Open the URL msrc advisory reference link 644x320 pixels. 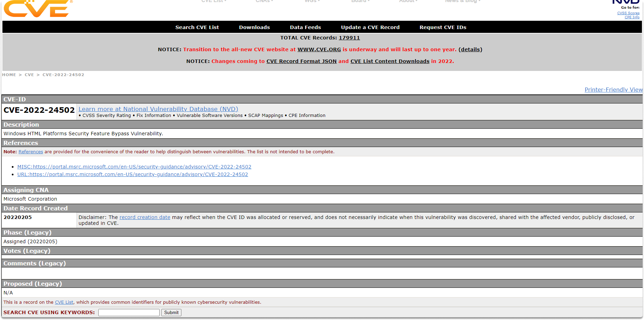click(x=133, y=174)
